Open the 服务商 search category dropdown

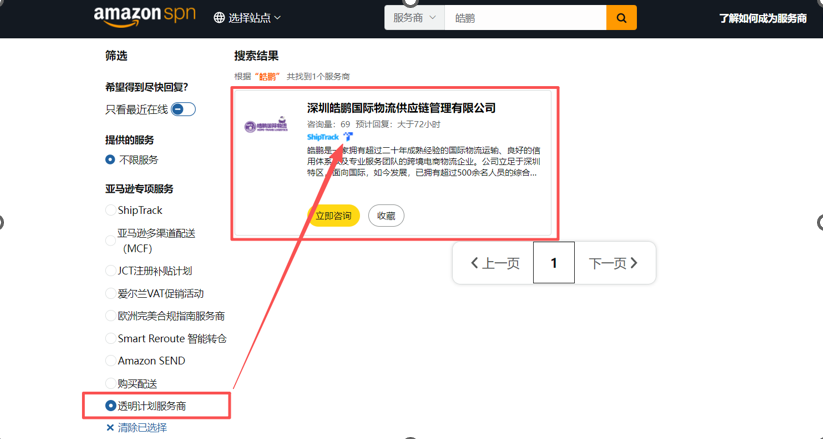[414, 18]
